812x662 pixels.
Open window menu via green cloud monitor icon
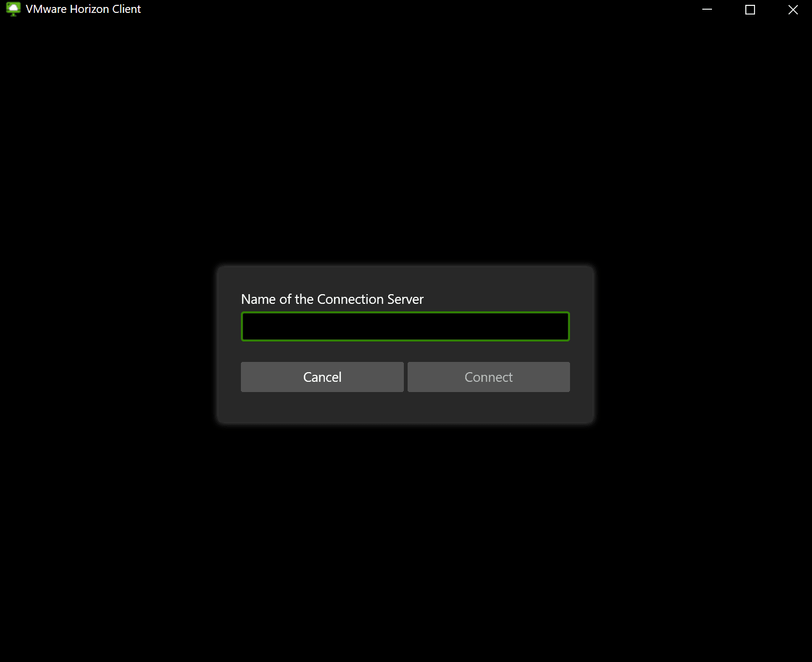(x=13, y=9)
